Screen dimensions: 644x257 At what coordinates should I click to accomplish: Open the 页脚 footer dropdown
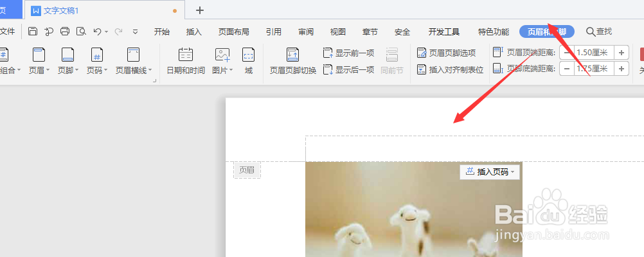(67, 61)
